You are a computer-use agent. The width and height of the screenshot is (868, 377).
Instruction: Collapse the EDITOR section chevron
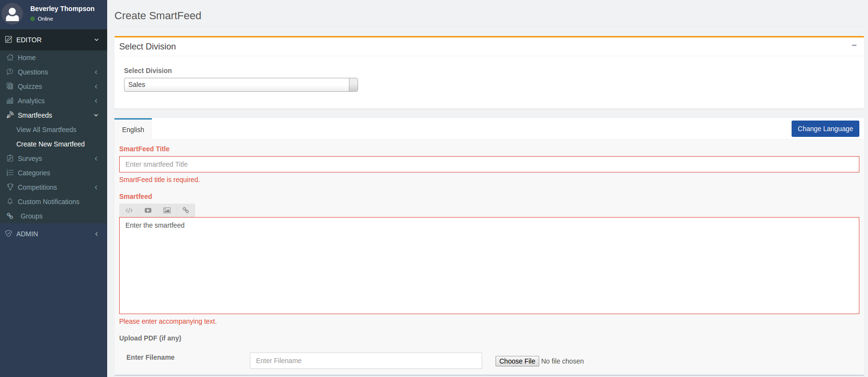(96, 40)
